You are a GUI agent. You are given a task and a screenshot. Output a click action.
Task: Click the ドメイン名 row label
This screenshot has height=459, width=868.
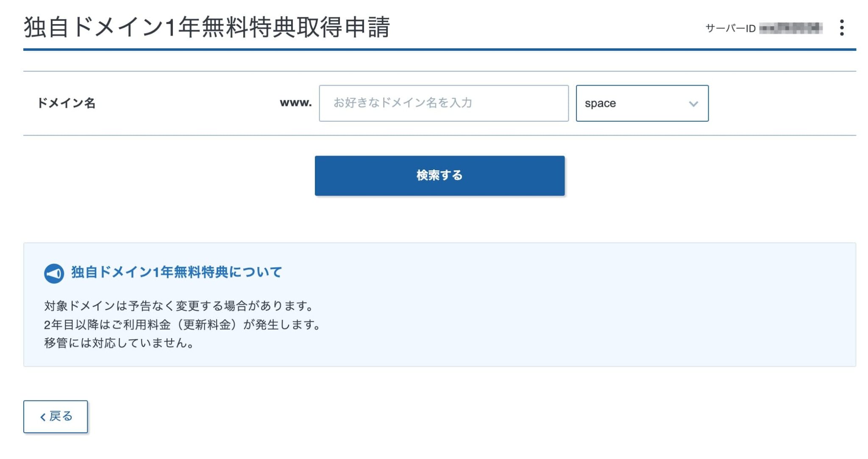[x=68, y=102]
